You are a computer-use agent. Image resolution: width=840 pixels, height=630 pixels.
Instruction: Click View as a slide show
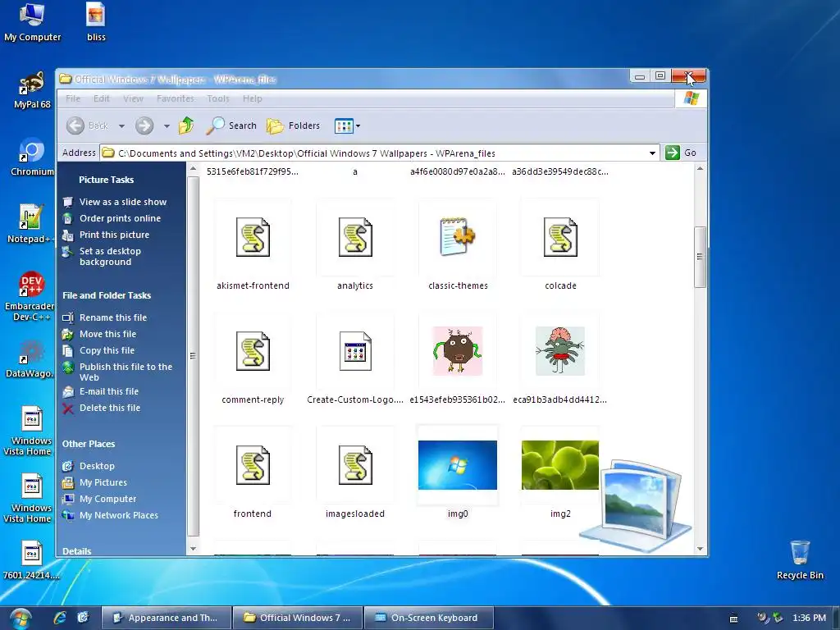tap(123, 202)
